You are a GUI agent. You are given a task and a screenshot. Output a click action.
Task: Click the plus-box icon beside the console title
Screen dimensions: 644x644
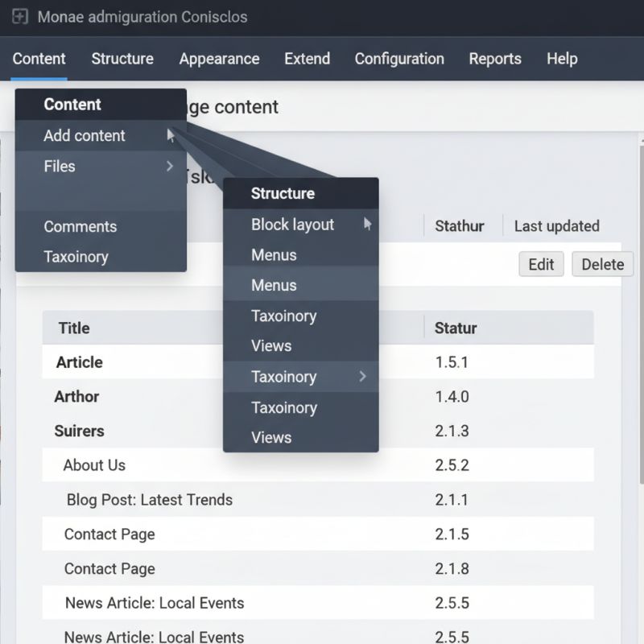pyautogui.click(x=19, y=17)
